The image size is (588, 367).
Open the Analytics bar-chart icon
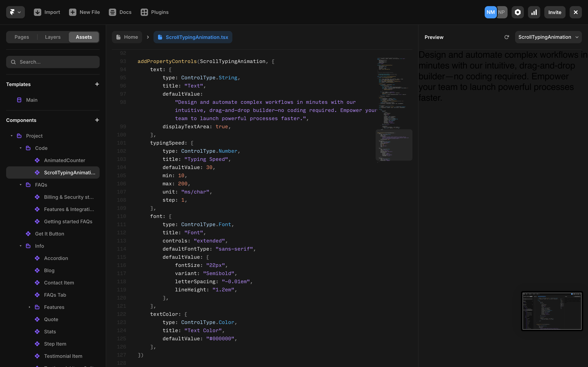pyautogui.click(x=534, y=12)
